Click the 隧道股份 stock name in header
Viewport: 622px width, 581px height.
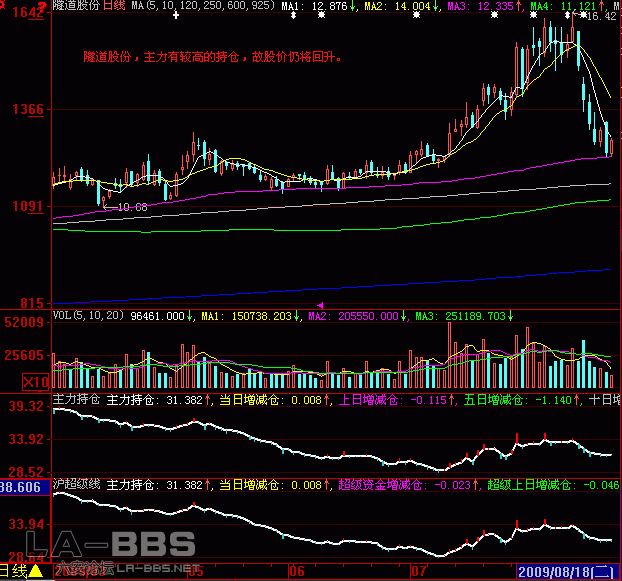point(76,7)
